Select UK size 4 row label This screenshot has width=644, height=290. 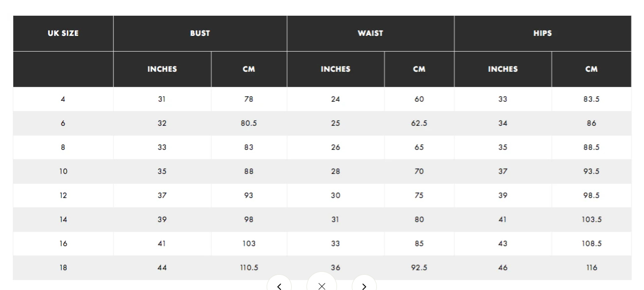(x=63, y=99)
